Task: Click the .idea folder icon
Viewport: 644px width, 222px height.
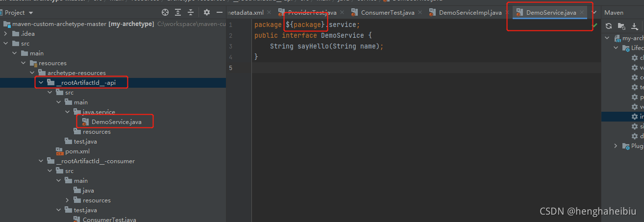Action: click(16, 33)
